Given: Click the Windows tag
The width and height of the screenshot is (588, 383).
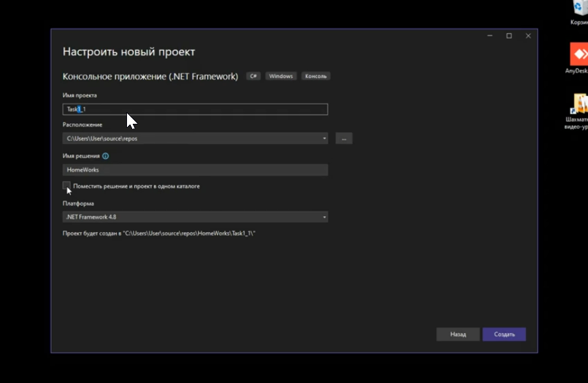Looking at the screenshot, I should pyautogui.click(x=281, y=76).
